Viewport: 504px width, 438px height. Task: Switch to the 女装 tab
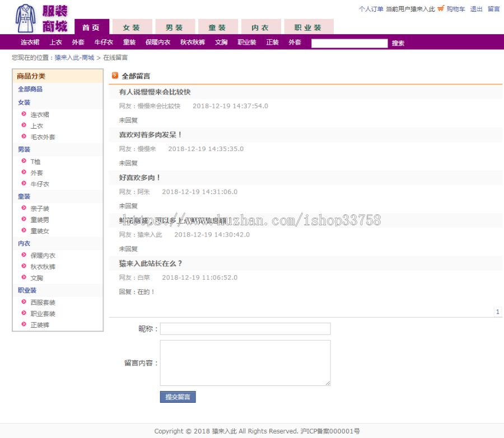132,26
